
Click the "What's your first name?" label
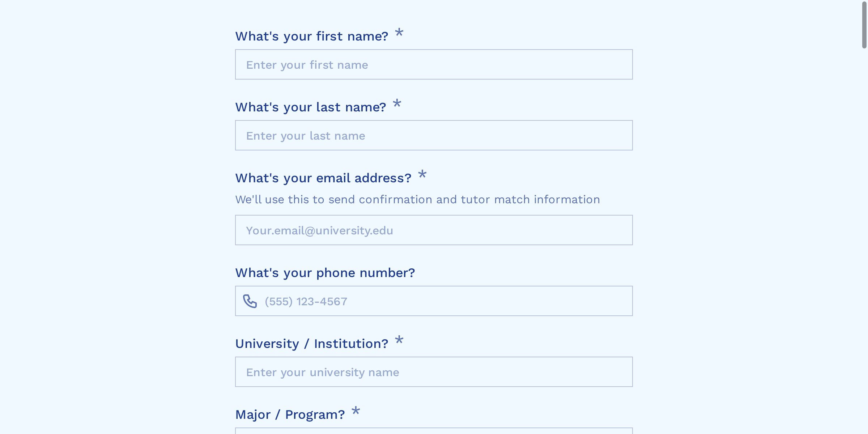click(x=311, y=36)
